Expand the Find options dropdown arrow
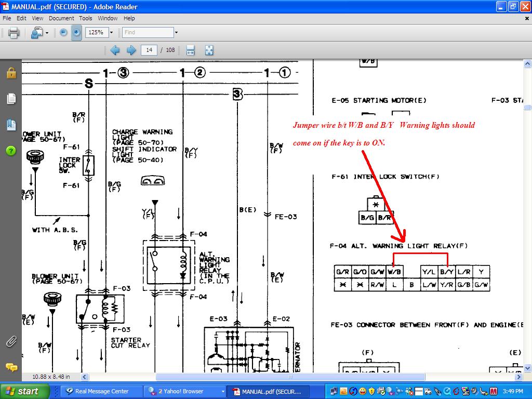The width and height of the screenshot is (532, 399). tap(176, 32)
